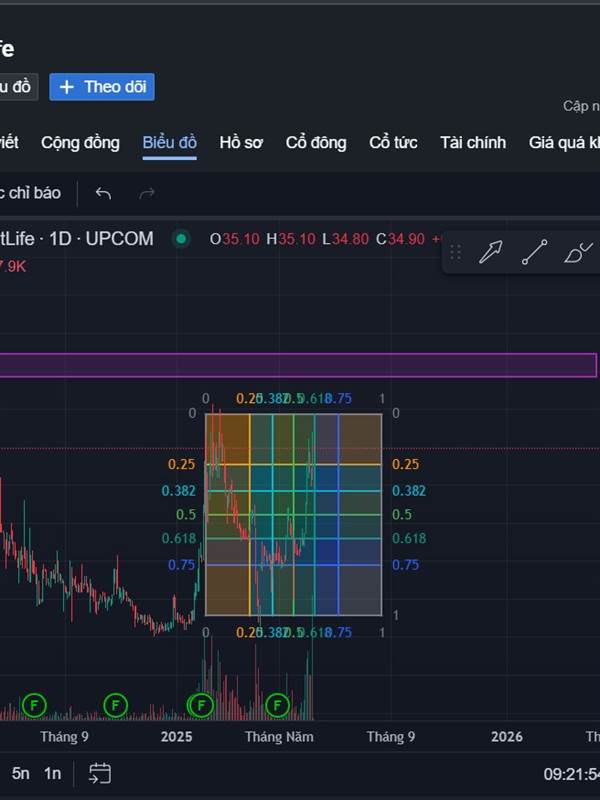Open the Cổ đông tab

point(316,142)
